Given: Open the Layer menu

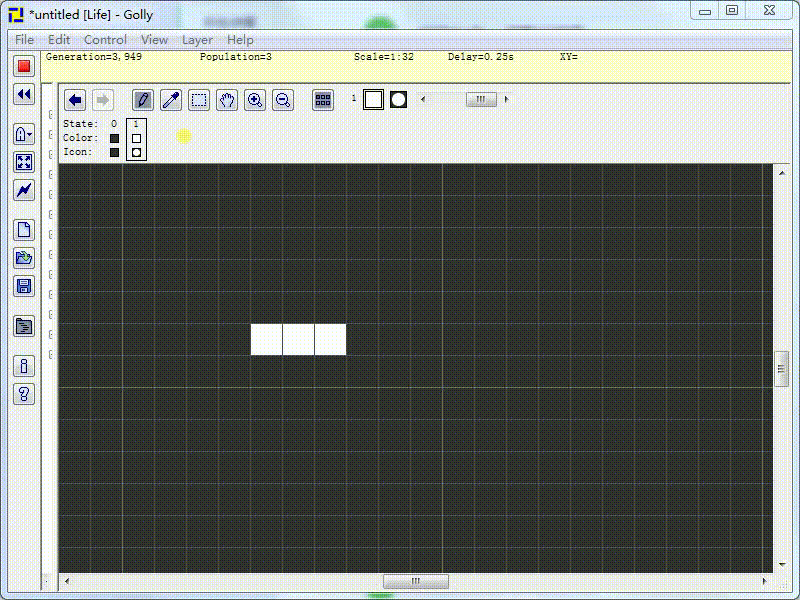Looking at the screenshot, I should click(197, 40).
